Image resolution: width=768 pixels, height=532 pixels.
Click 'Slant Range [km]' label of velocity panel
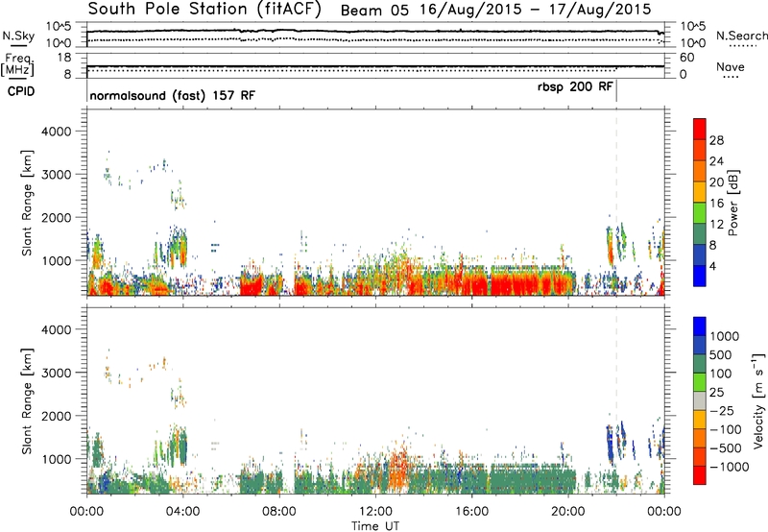coord(27,401)
